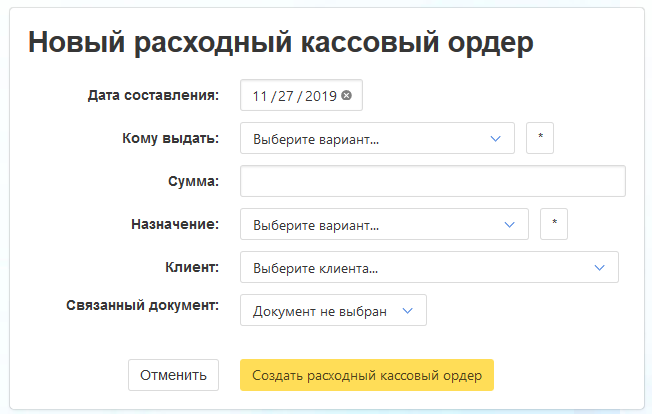Viewport: 652px width, 414px height.
Task: Click the asterisk button beside Кому выдать
Action: (540, 138)
